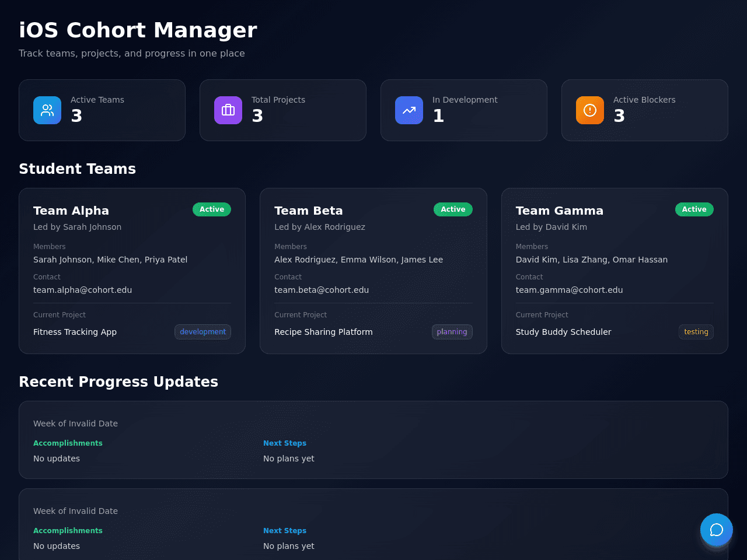Click the Active Blockers alert icon
Viewport: 747px width, 560px height.
590,110
